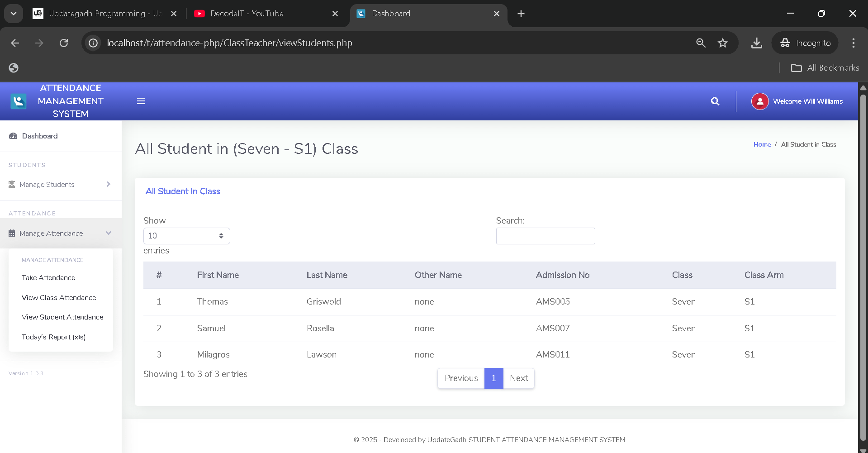This screenshot has height=453, width=868.
Task: Open the Show entries dropdown
Action: coord(186,236)
